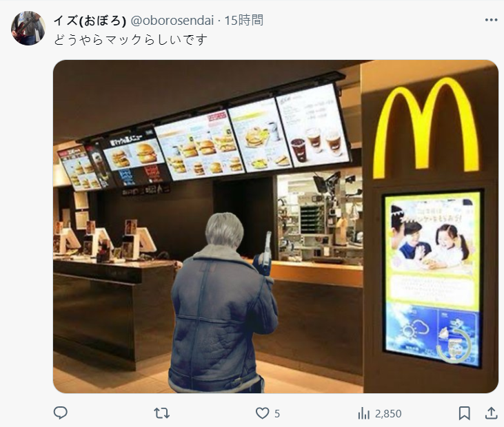Bookmark this tweet
Viewport: 504px width, 427px height.
click(464, 413)
